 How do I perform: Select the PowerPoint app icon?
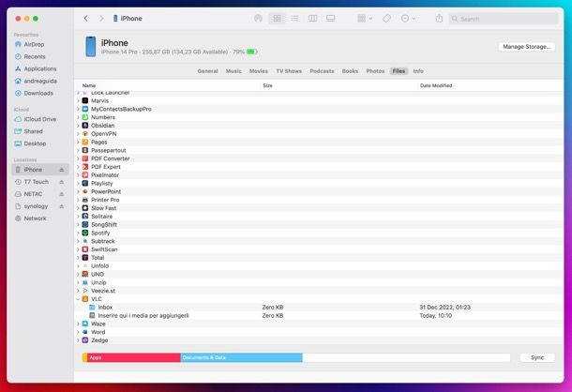[85, 191]
